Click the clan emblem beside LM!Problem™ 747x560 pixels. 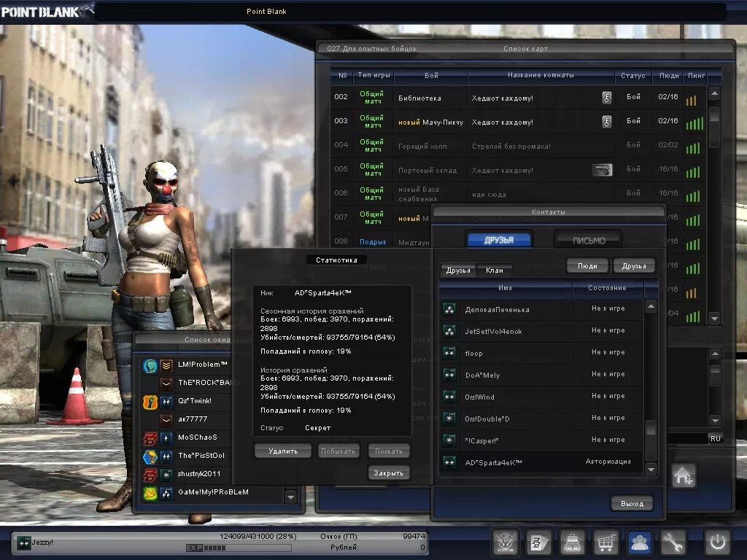pos(150,365)
